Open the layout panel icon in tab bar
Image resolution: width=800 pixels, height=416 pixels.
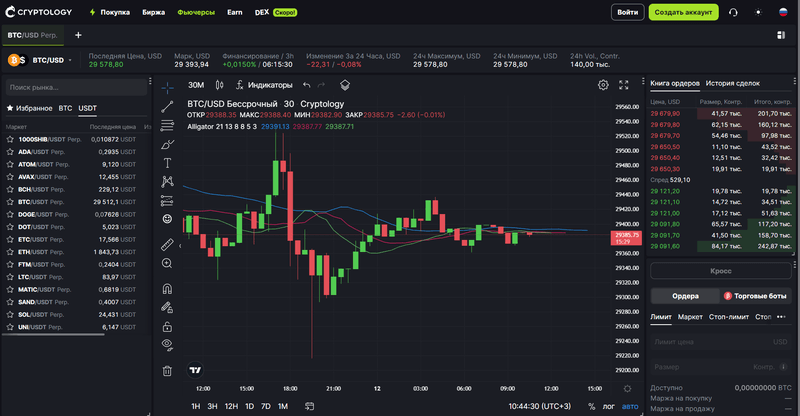point(781,35)
